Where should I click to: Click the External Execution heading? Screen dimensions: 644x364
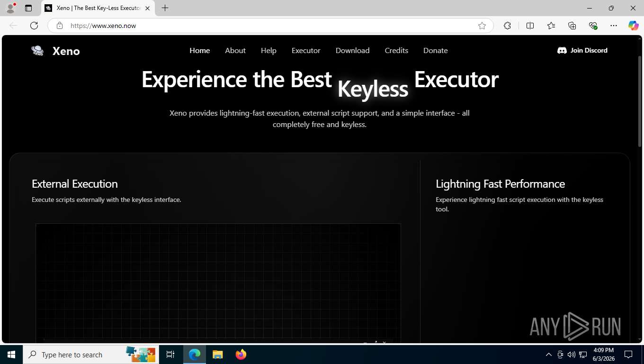pos(75,184)
